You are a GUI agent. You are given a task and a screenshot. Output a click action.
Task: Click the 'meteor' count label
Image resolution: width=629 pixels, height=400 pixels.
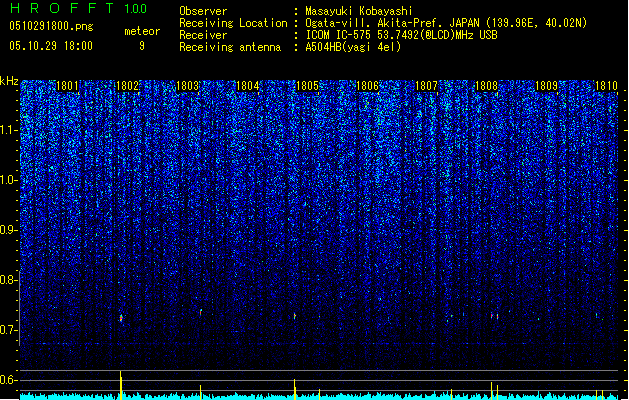(x=142, y=31)
